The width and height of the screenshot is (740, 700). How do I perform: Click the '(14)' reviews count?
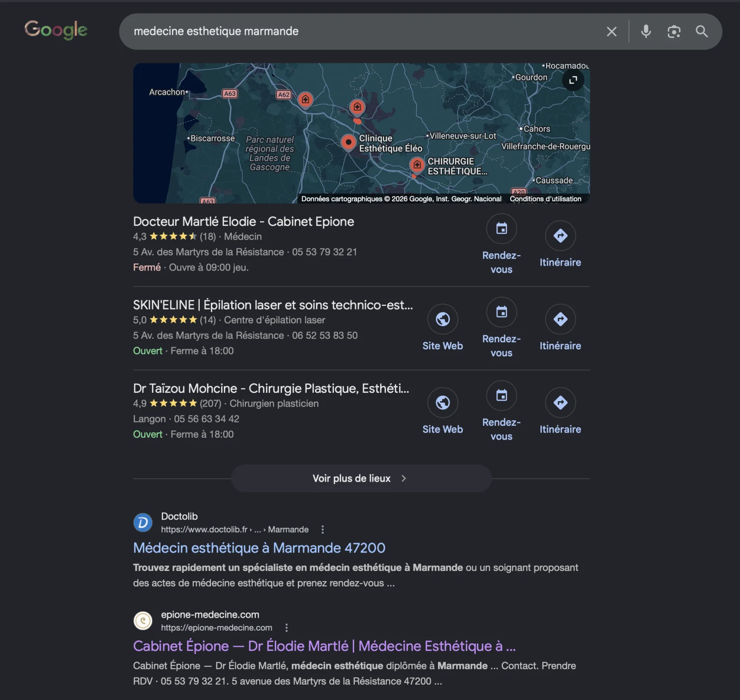208,320
